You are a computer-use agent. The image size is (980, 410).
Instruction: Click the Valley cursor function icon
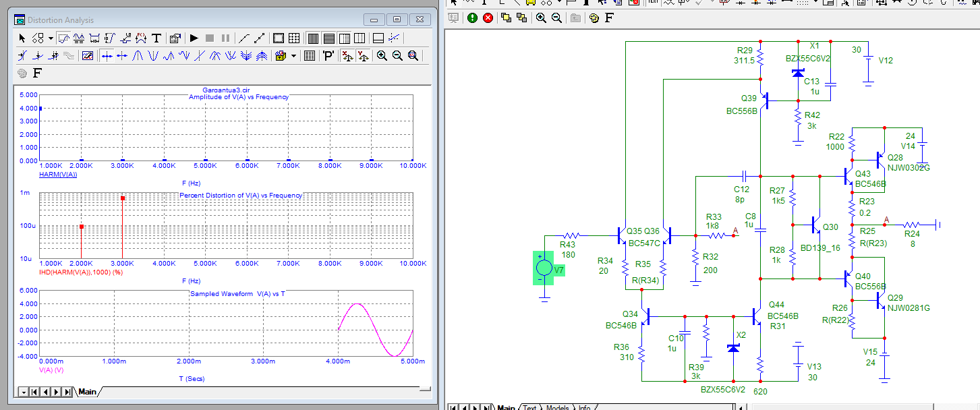(153, 56)
